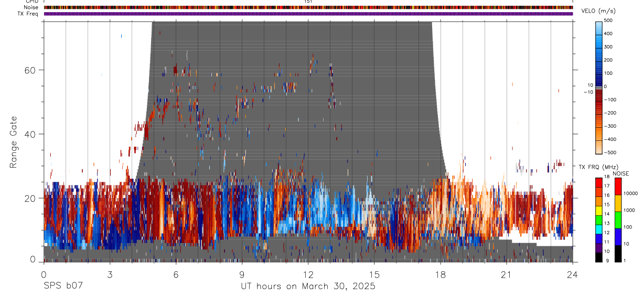
Task: Click the 10000 label on NOISE legend
Action: (630, 193)
